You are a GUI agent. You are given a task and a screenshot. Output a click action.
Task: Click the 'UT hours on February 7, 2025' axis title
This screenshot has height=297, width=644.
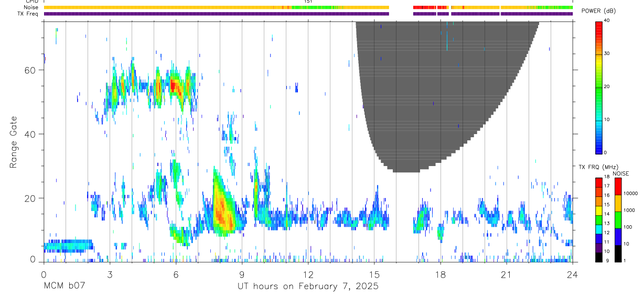coord(308,287)
